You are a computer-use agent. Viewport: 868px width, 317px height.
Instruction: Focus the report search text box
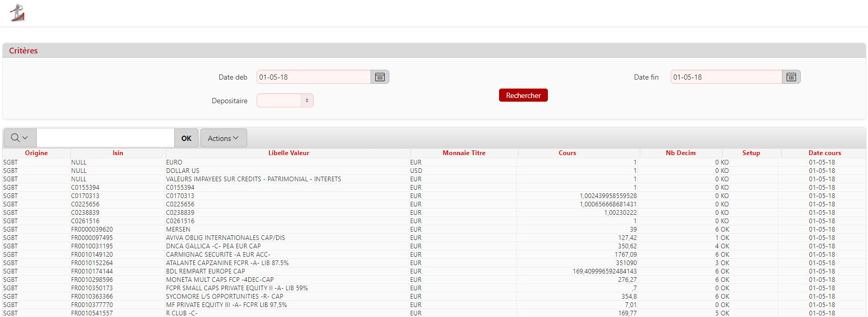[x=105, y=138]
